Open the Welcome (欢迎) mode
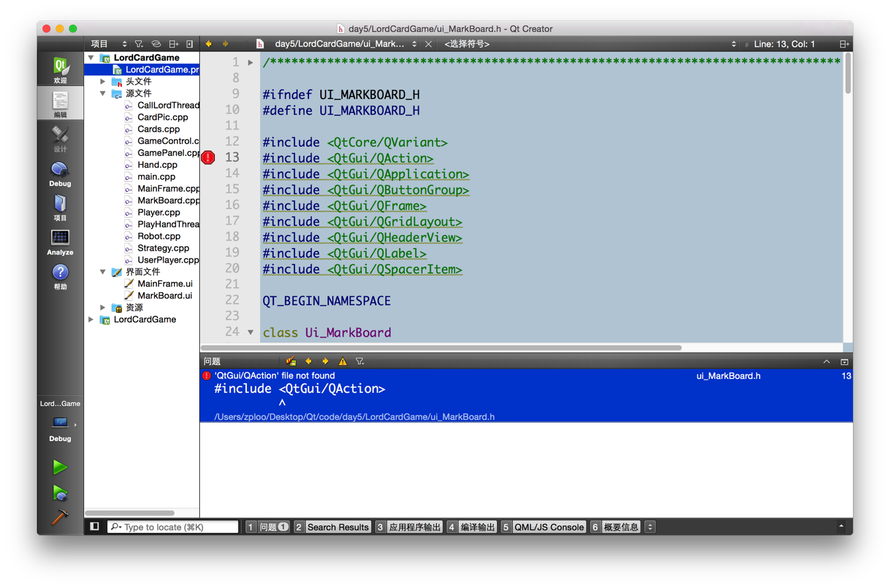Viewport: 890px width, 588px height. [x=60, y=70]
